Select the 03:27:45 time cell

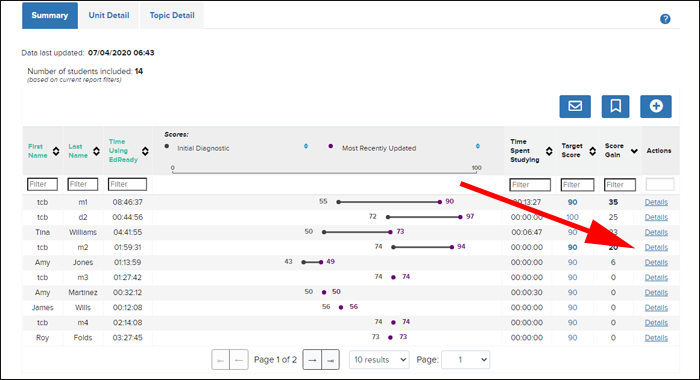pyautogui.click(x=128, y=338)
